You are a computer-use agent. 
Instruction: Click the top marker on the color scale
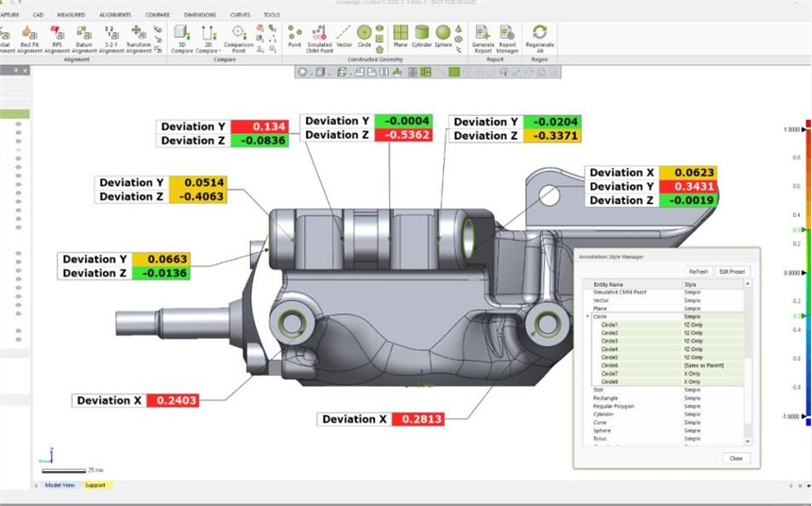point(804,128)
